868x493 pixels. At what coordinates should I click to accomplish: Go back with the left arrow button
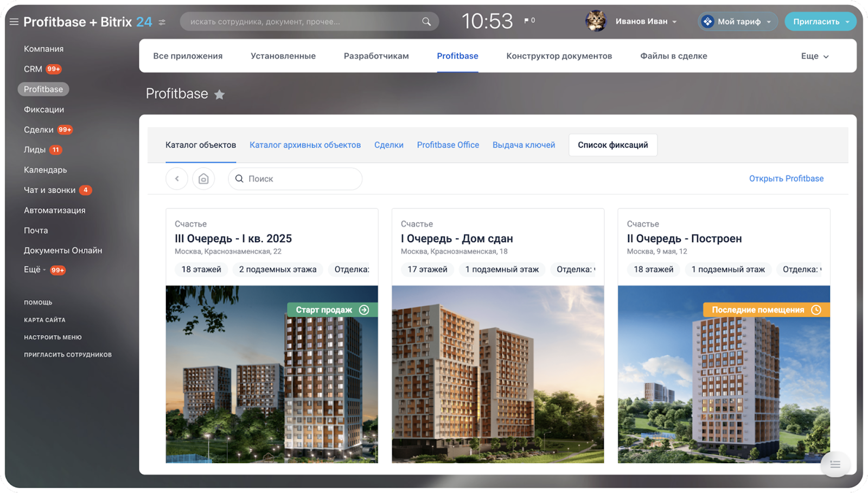click(x=177, y=179)
